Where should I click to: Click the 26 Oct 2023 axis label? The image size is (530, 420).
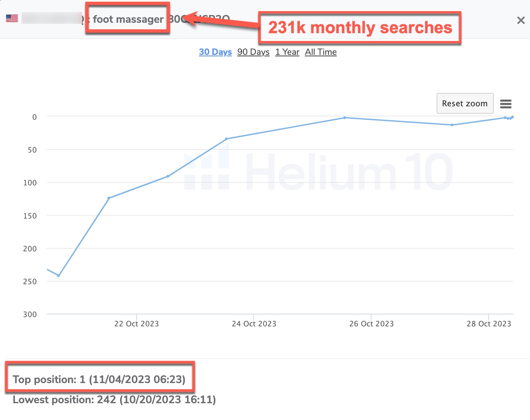click(371, 324)
